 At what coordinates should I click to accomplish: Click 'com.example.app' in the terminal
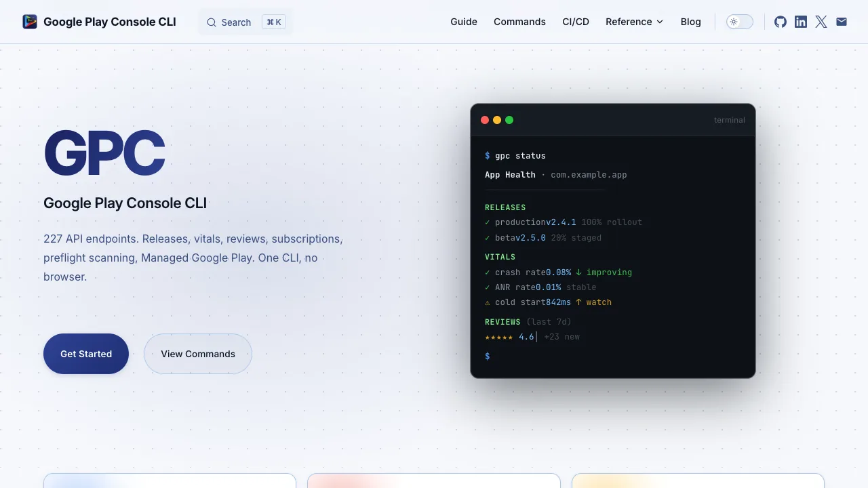tap(589, 175)
